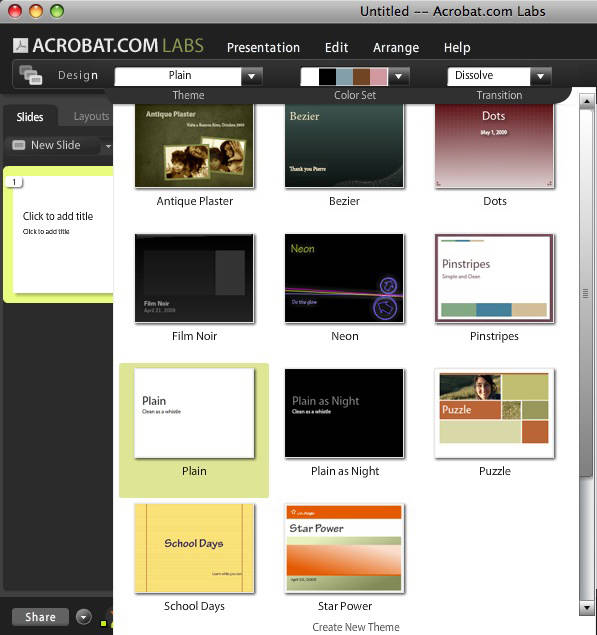Expand the New Slide dropdown arrow
597x635 pixels.
pos(108,146)
